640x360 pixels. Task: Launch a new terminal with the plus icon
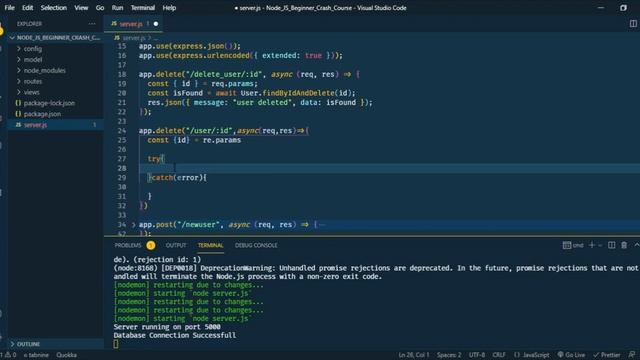tap(592, 245)
